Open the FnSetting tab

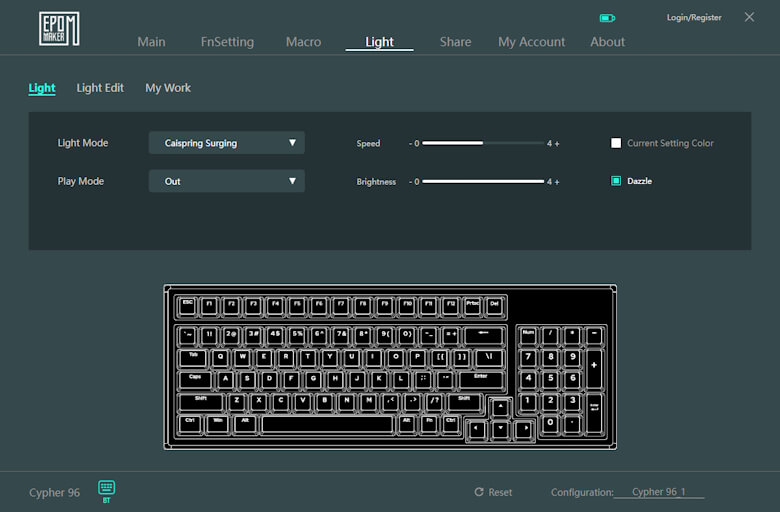[227, 42]
